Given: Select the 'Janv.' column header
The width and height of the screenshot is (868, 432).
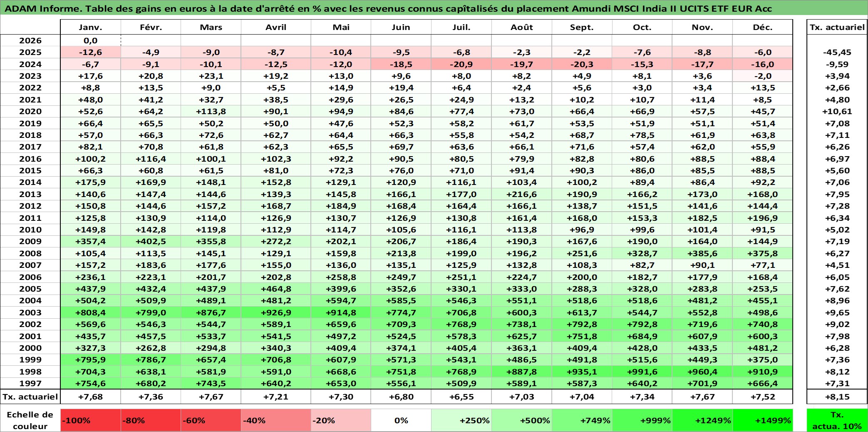Looking at the screenshot, I should pyautogui.click(x=91, y=27).
